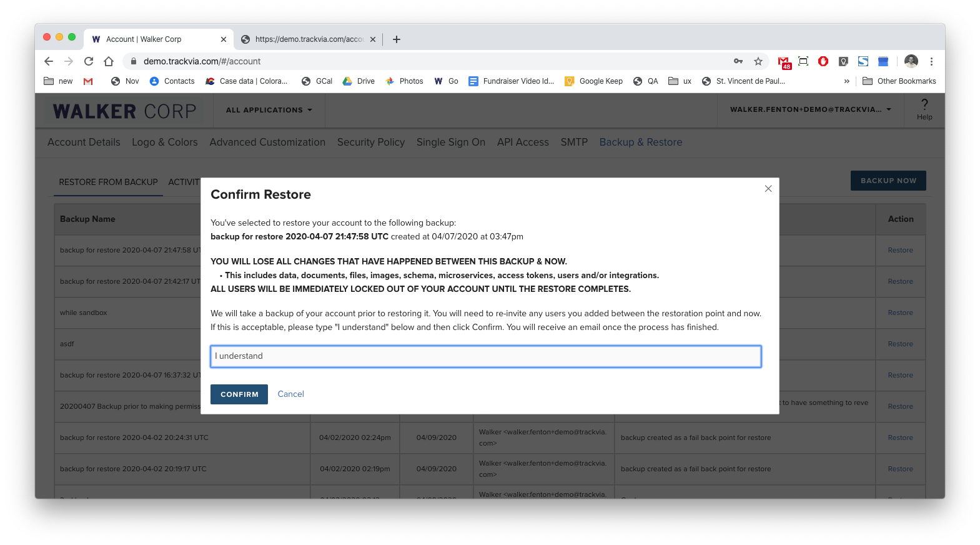Image resolution: width=980 pixels, height=545 pixels.
Task: Click Restore for 'asdf' backup
Action: [900, 344]
